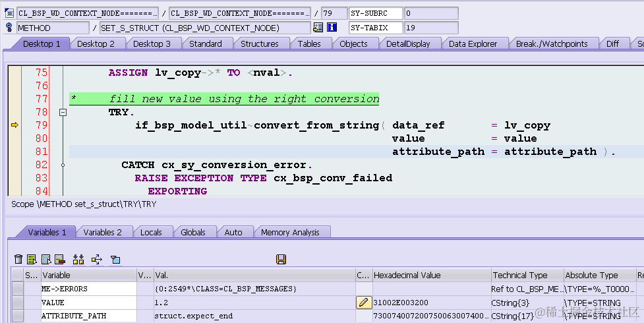
Task: Select the Variables 1 tab
Action: click(x=47, y=232)
